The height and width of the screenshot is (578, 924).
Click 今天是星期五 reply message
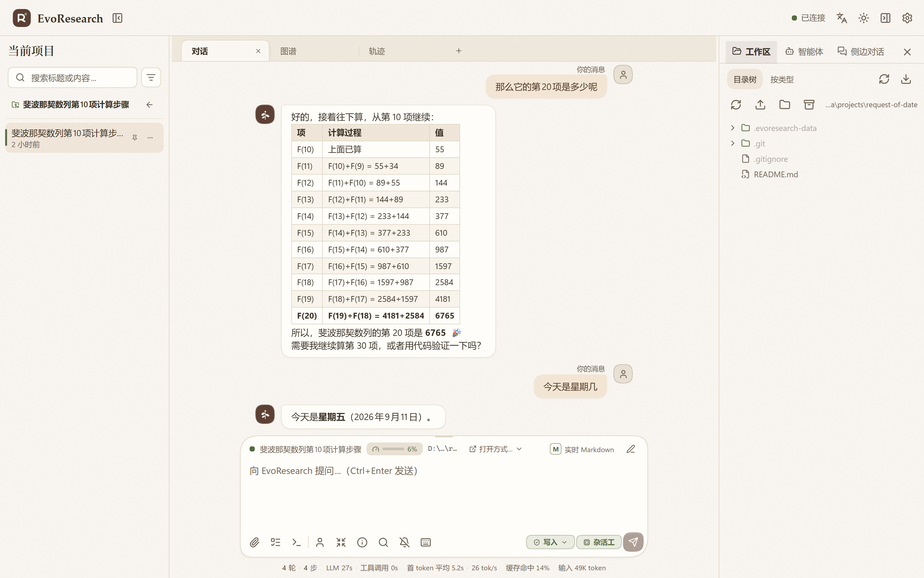(363, 417)
